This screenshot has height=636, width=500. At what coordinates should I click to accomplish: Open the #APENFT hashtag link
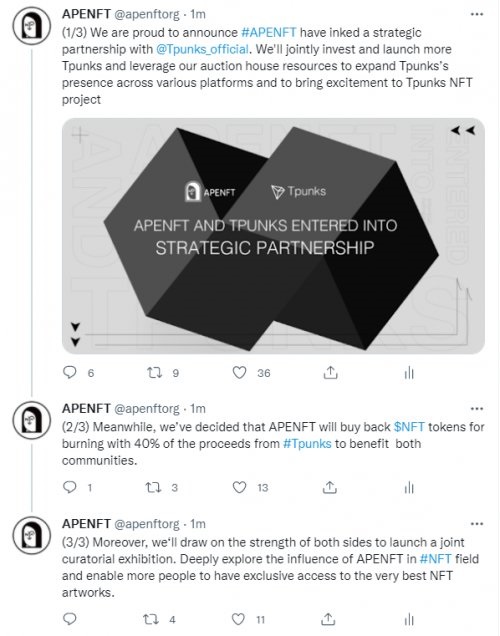[x=268, y=32]
